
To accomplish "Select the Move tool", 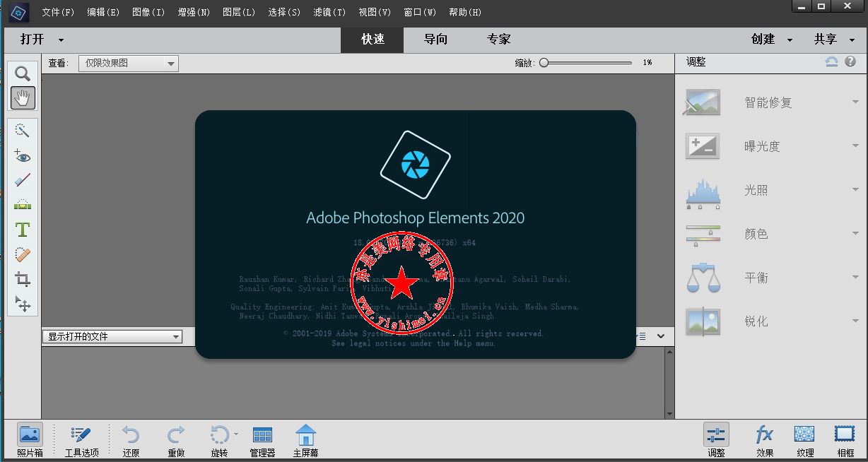I will (x=23, y=304).
